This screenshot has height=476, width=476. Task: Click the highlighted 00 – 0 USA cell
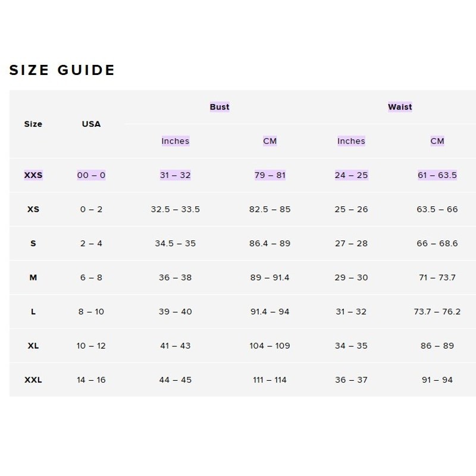tap(91, 175)
